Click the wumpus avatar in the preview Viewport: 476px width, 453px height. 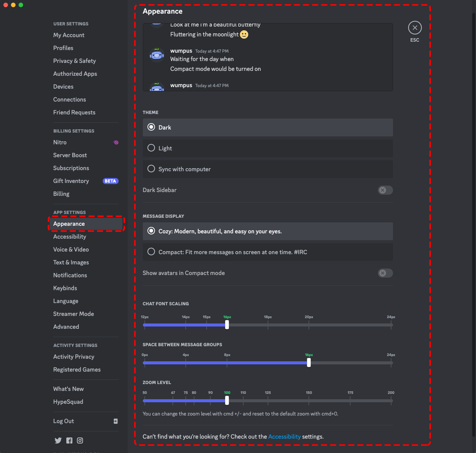coord(157,54)
